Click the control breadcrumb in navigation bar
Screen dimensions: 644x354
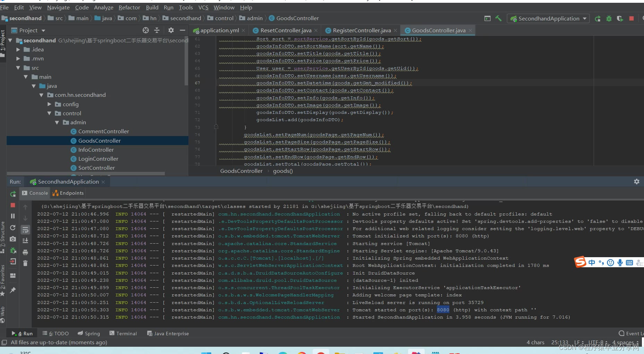[x=221, y=18]
